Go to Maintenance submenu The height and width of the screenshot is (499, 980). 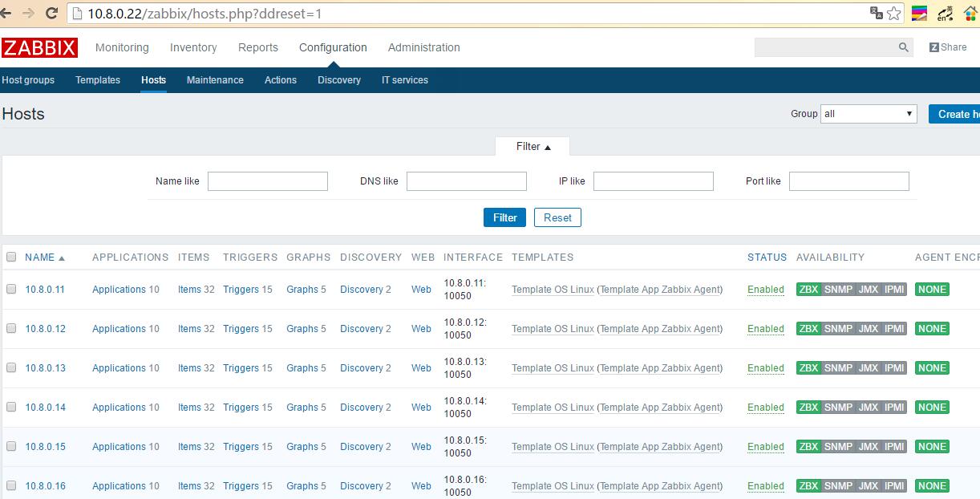click(x=215, y=80)
